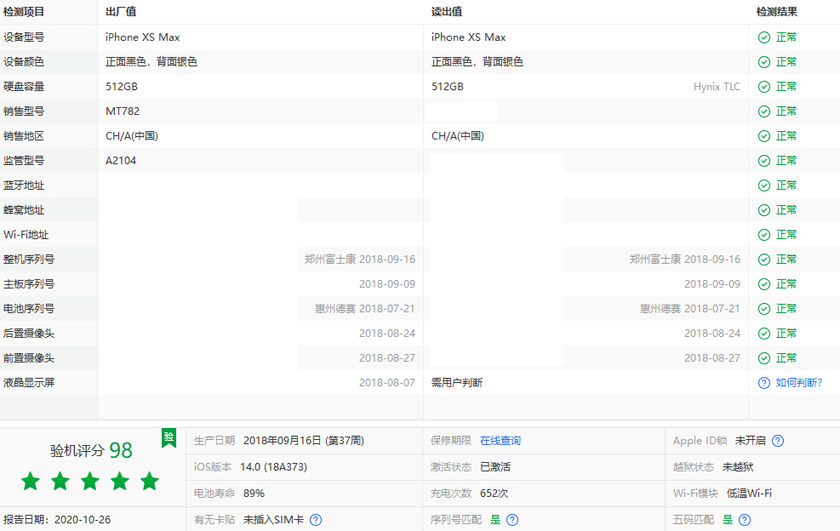Screen dimensions: 840x531
Task: Click the help icon next to 未插入SIM卡
Action: coord(316,520)
